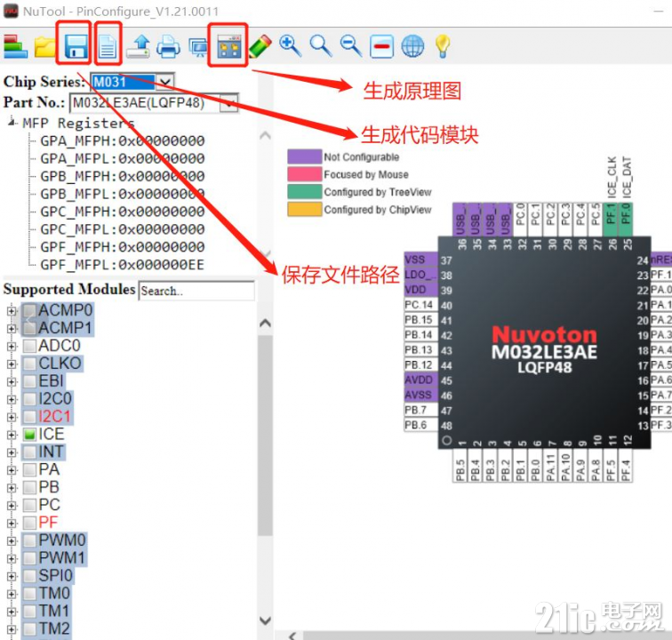Image resolution: width=672 pixels, height=640 pixels.
Task: Click the purple Not Configurable legend swatch
Action: tap(305, 157)
